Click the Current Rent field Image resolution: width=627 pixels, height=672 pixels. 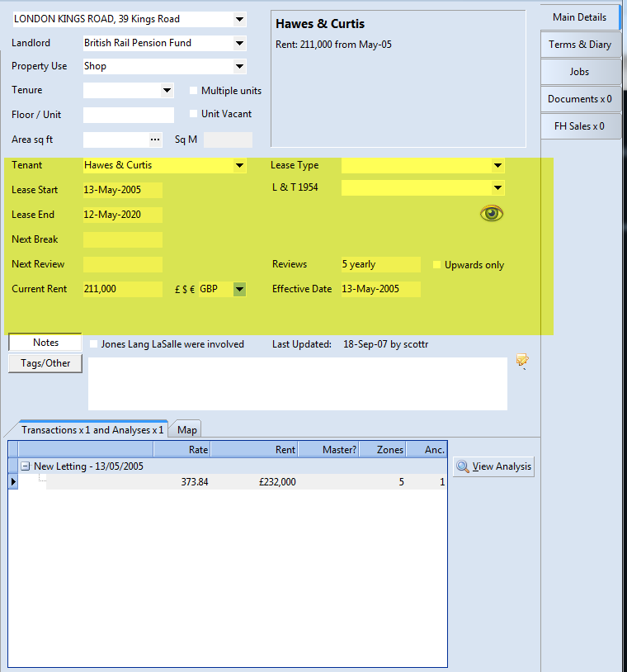(x=122, y=289)
